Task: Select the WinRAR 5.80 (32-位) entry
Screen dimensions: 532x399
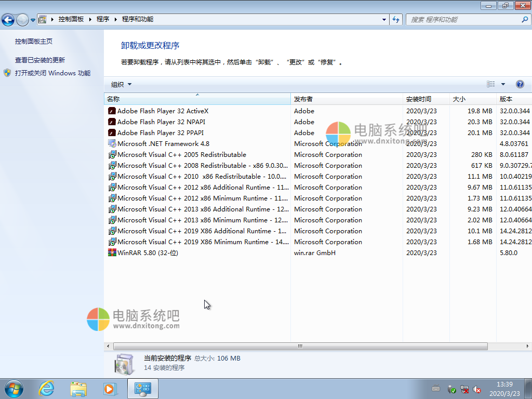Action: click(x=145, y=252)
